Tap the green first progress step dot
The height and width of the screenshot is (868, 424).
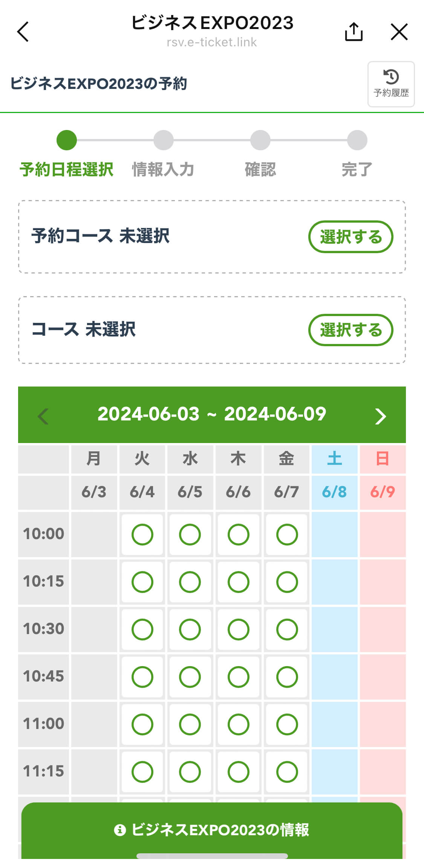click(x=67, y=140)
